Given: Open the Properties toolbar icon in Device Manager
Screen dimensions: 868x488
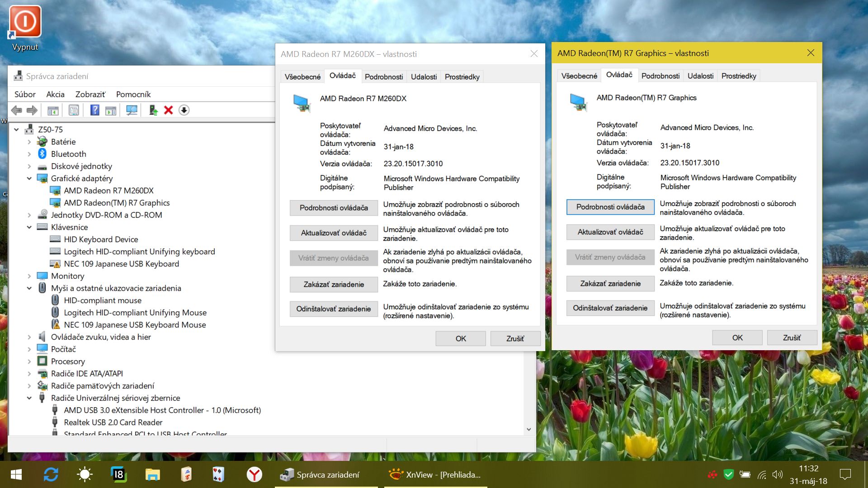Looking at the screenshot, I should tap(74, 110).
